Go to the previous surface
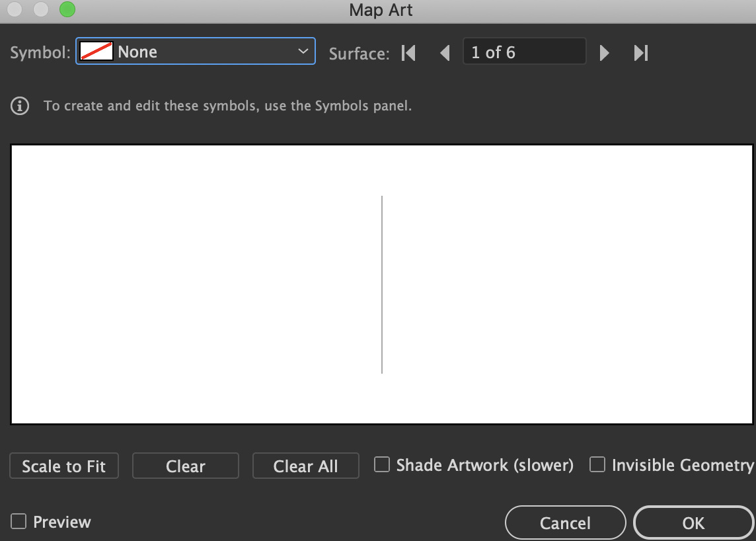 [445, 52]
